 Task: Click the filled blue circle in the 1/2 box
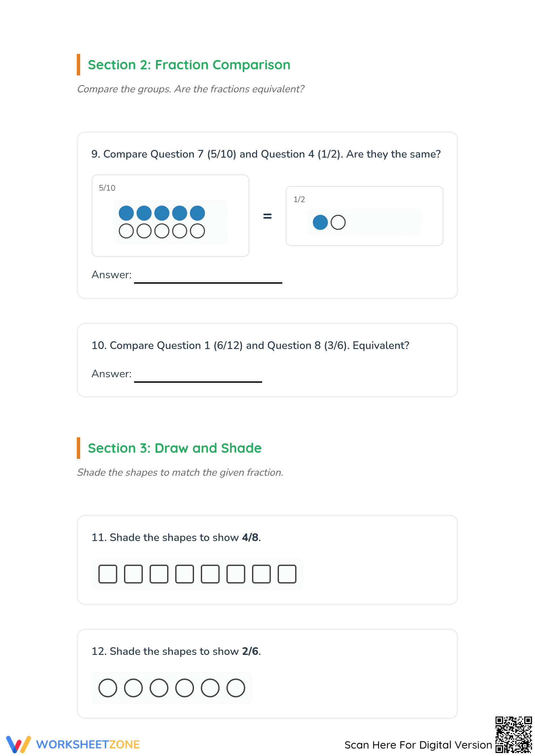pos(320,222)
